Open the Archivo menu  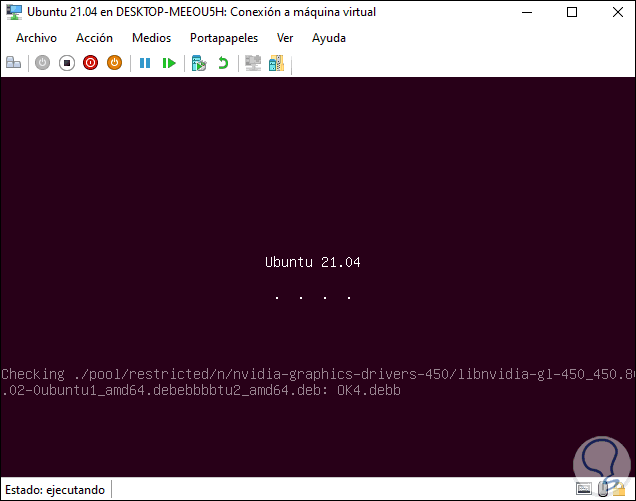tap(37, 38)
